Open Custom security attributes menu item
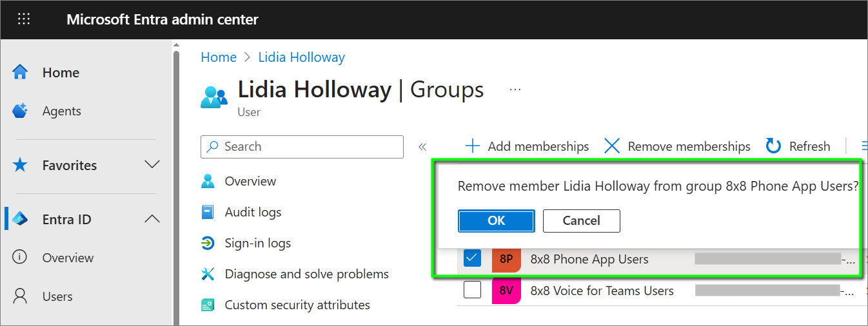The width and height of the screenshot is (868, 326). tap(297, 305)
